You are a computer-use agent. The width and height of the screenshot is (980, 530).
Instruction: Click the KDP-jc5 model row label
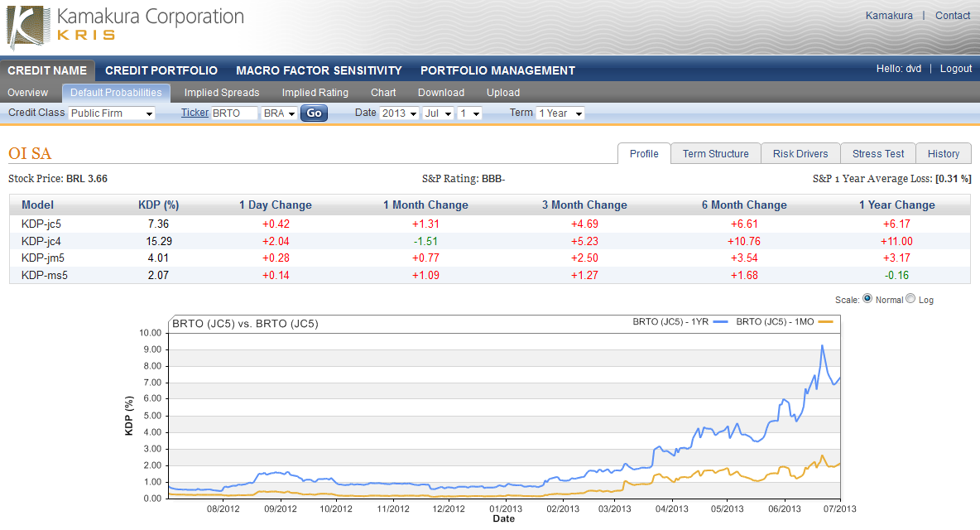(41, 224)
